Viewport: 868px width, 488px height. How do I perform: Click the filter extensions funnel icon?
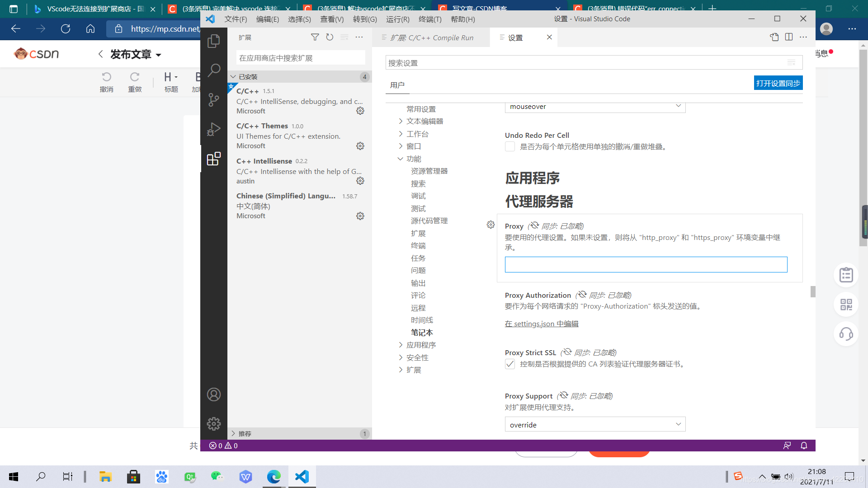click(x=315, y=37)
